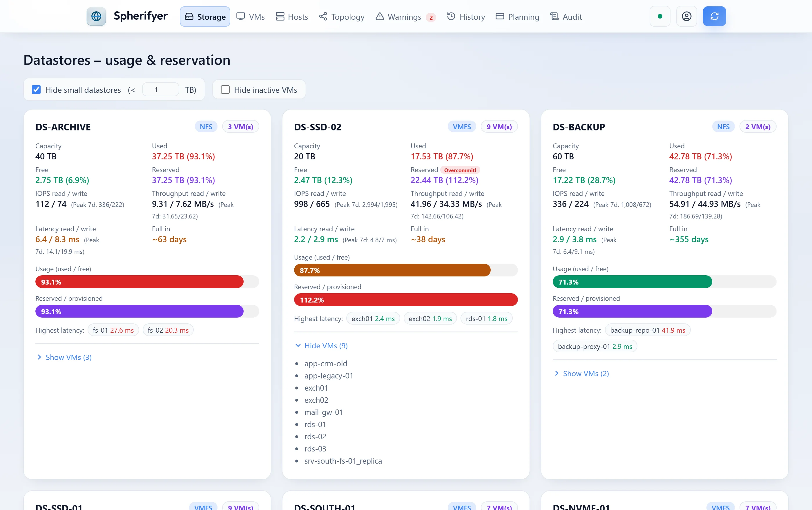The width and height of the screenshot is (812, 510).
Task: Click the Spherifyer globe logo icon
Action: pos(96,17)
